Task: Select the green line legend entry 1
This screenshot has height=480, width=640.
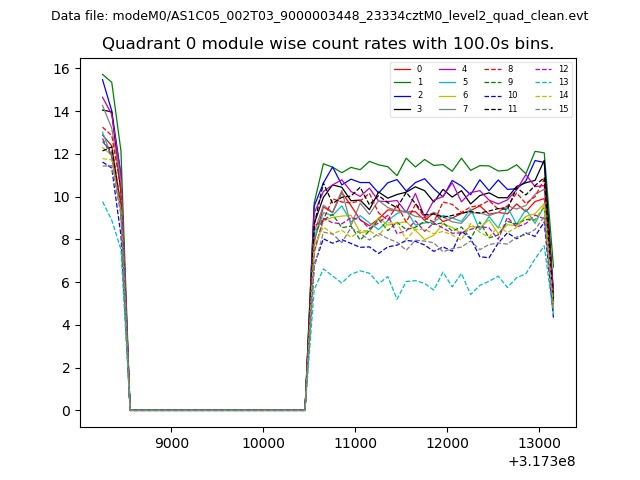Action: coord(408,82)
